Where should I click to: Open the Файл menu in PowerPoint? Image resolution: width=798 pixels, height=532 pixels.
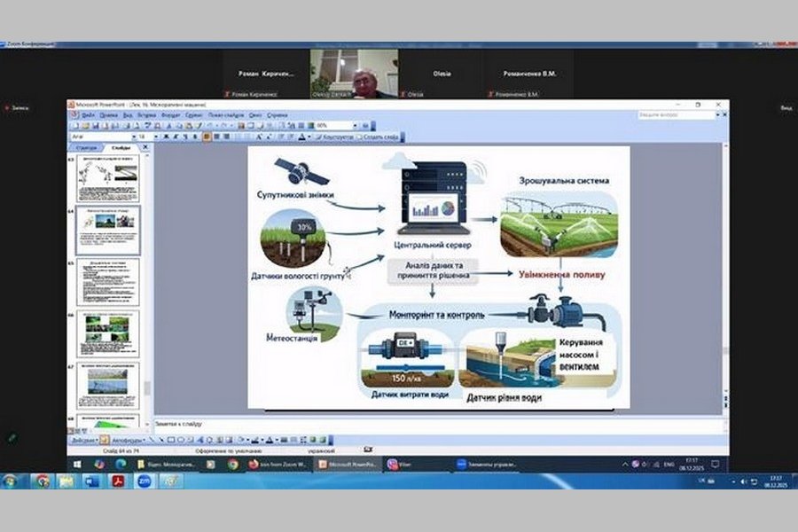[x=88, y=114]
